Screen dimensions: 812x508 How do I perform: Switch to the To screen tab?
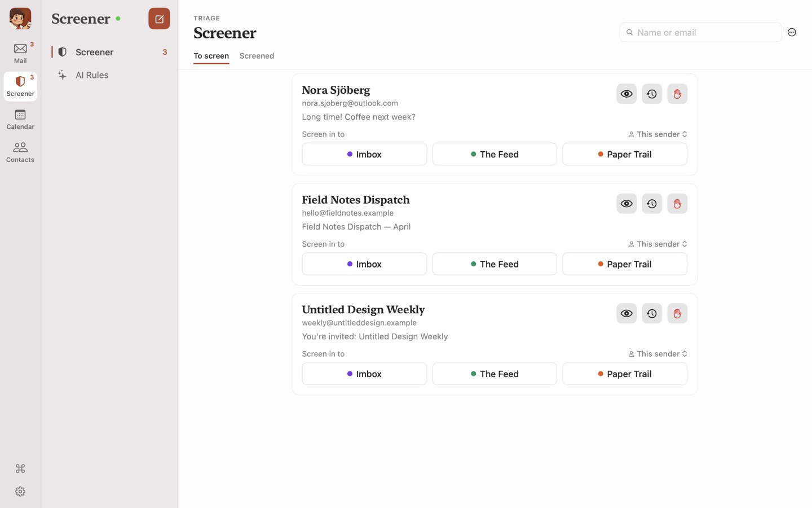click(211, 56)
